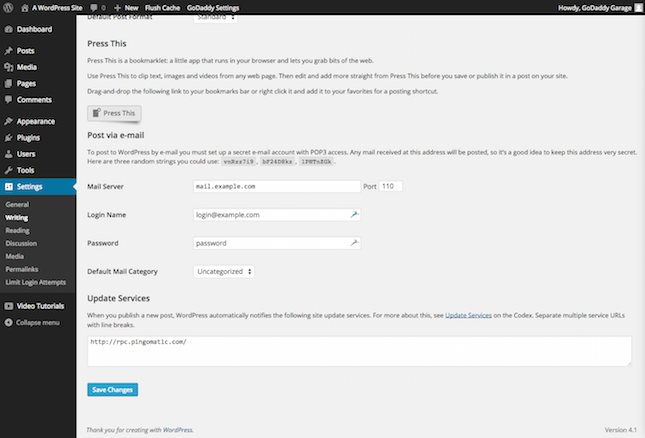The height and width of the screenshot is (438, 645).
Task: Click the Post via e-mail heading
Action: pyautogui.click(x=116, y=135)
